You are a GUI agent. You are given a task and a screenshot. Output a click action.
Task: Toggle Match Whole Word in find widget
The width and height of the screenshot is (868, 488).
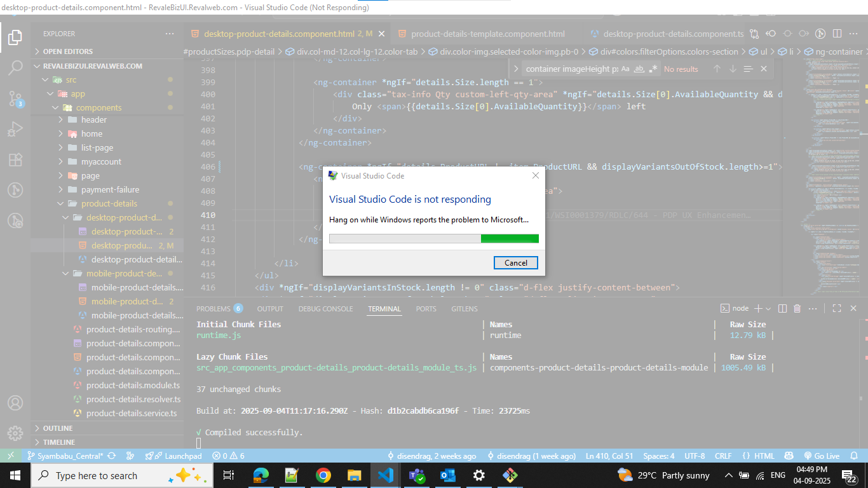[x=639, y=69]
